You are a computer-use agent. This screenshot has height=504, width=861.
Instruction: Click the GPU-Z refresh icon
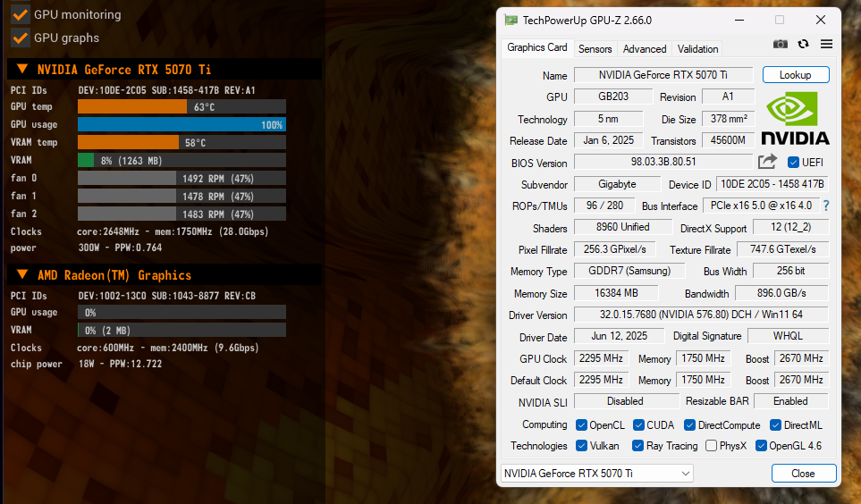coord(804,44)
